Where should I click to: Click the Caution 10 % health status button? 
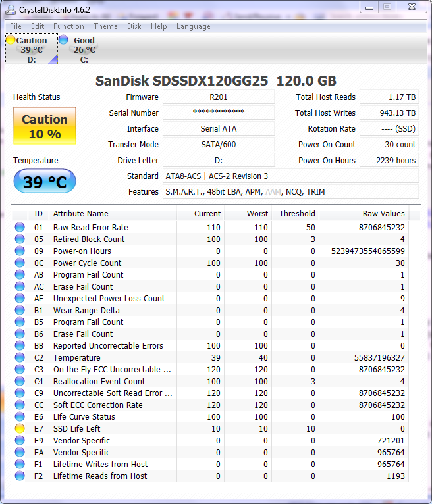pos(45,126)
